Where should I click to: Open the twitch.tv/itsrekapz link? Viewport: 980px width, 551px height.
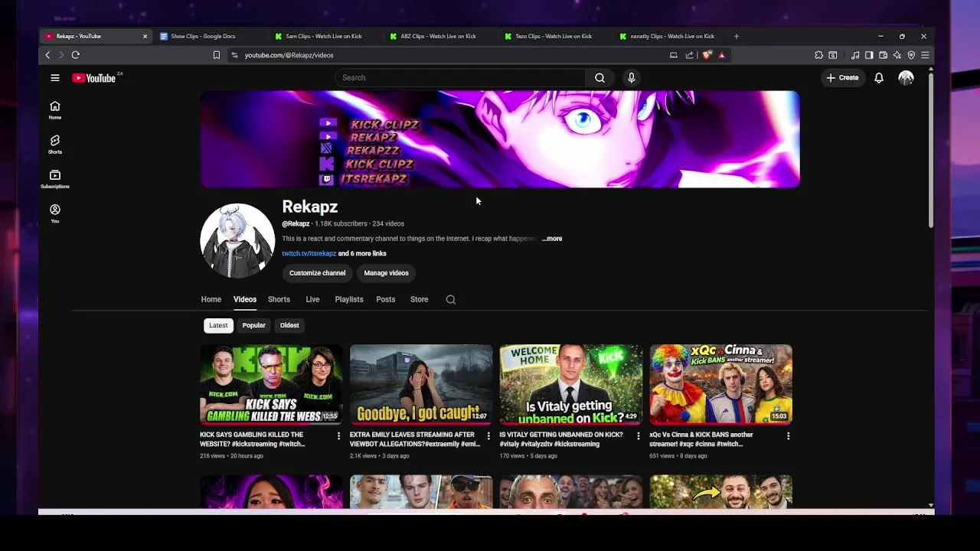309,253
